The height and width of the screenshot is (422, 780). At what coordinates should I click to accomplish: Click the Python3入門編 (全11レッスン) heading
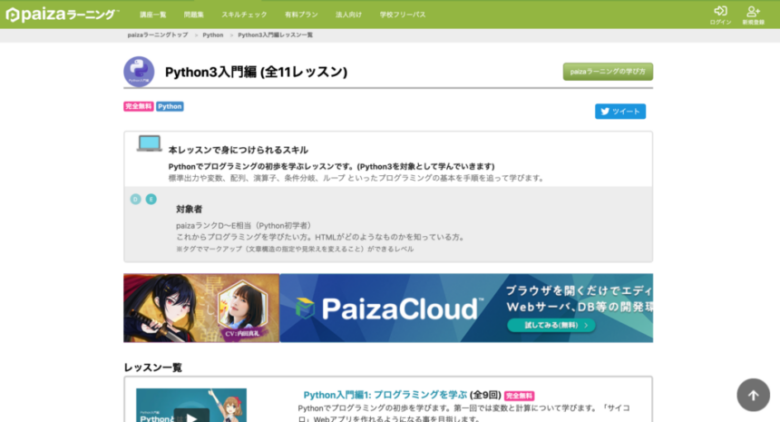(x=256, y=72)
